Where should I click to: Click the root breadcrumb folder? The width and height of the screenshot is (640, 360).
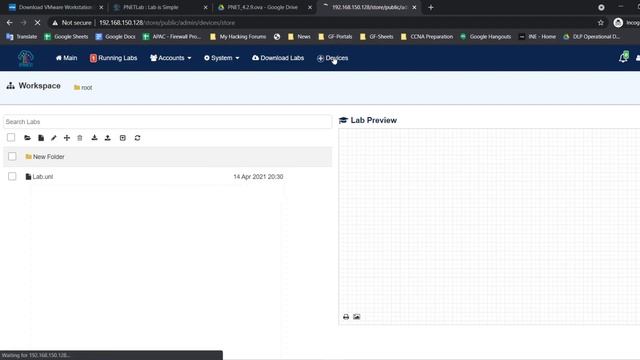point(83,87)
